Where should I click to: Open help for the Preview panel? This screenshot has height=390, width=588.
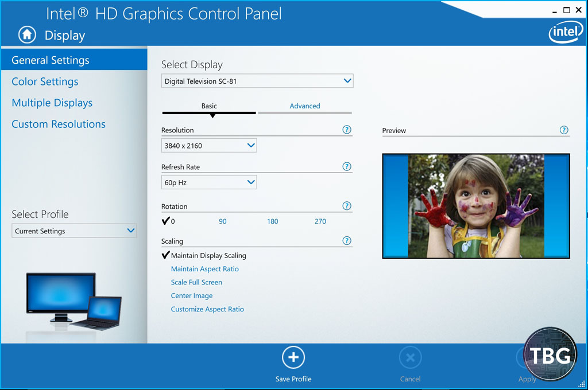click(564, 130)
